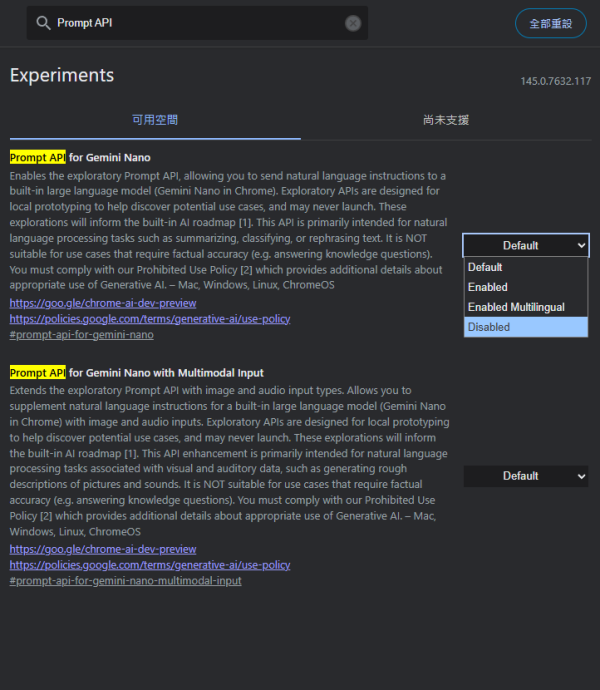Open the chrome-ai-dev-preview link under Multimodal Input flag
Screen dimensions: 600x690
[x=103, y=549]
